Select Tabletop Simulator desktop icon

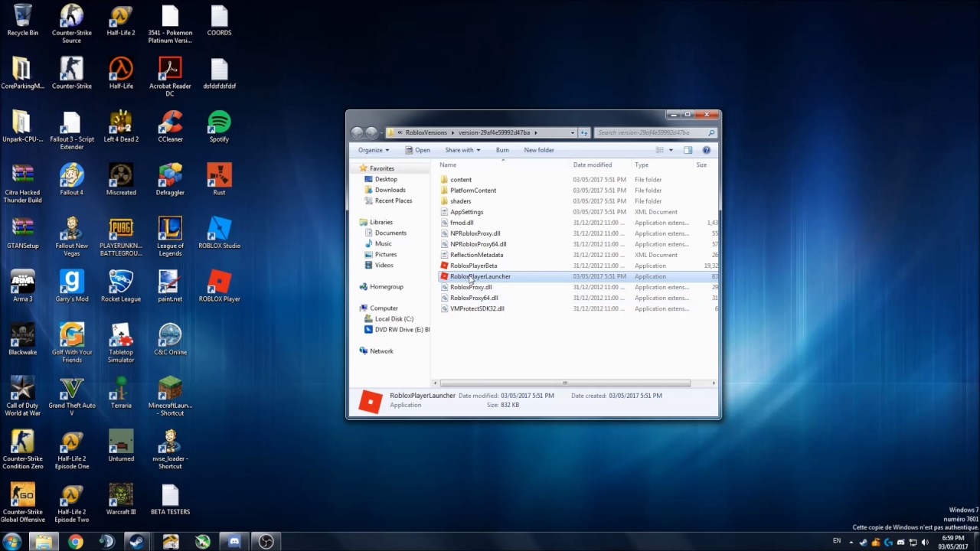point(121,343)
